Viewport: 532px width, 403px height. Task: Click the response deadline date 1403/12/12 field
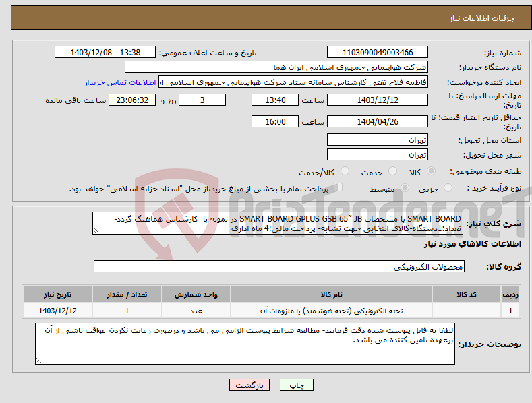tap(378, 100)
